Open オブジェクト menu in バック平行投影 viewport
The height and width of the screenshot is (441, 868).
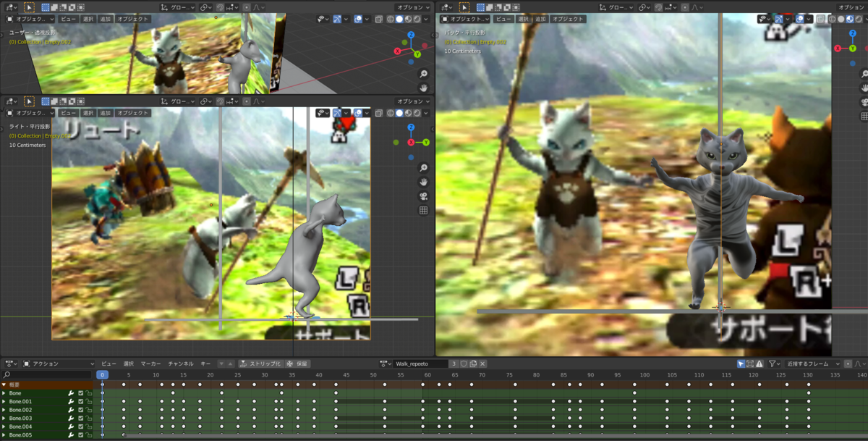pos(567,19)
